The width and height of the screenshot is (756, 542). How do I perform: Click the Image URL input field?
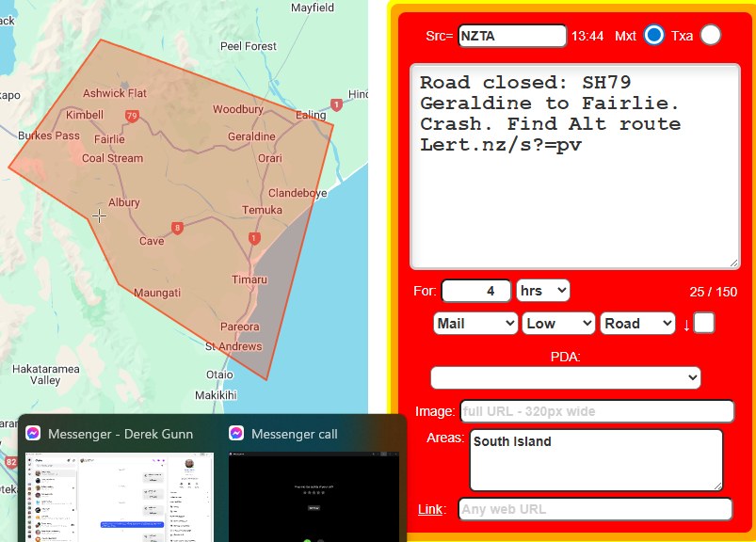[597, 411]
